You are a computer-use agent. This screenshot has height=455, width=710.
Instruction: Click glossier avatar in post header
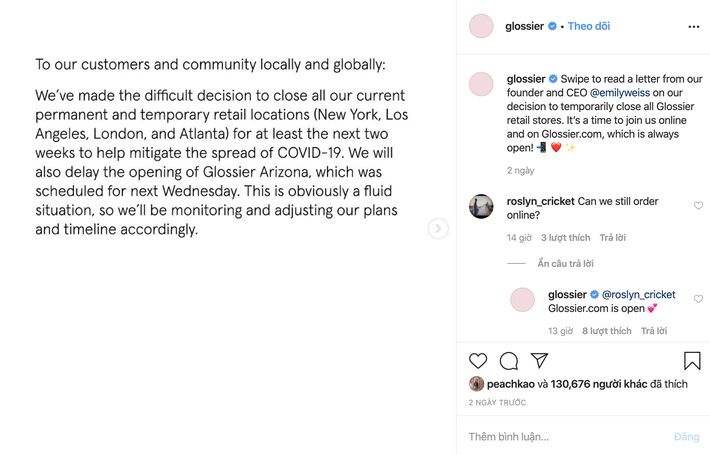click(481, 27)
